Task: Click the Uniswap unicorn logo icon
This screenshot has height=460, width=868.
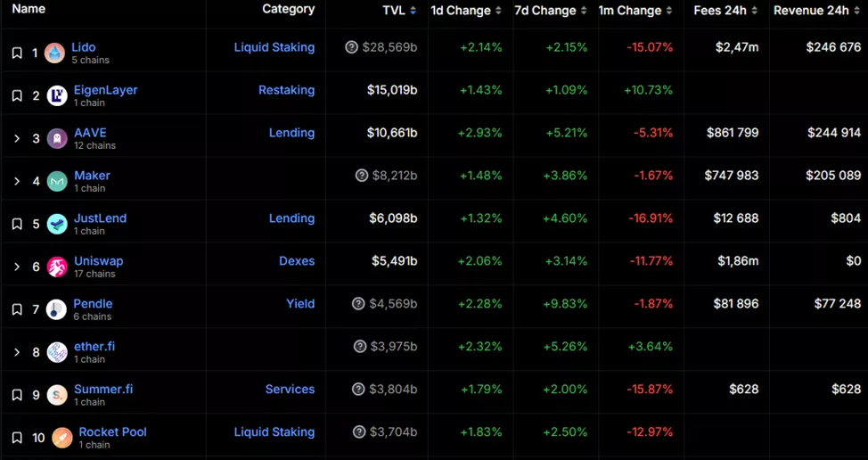Action: [x=57, y=267]
